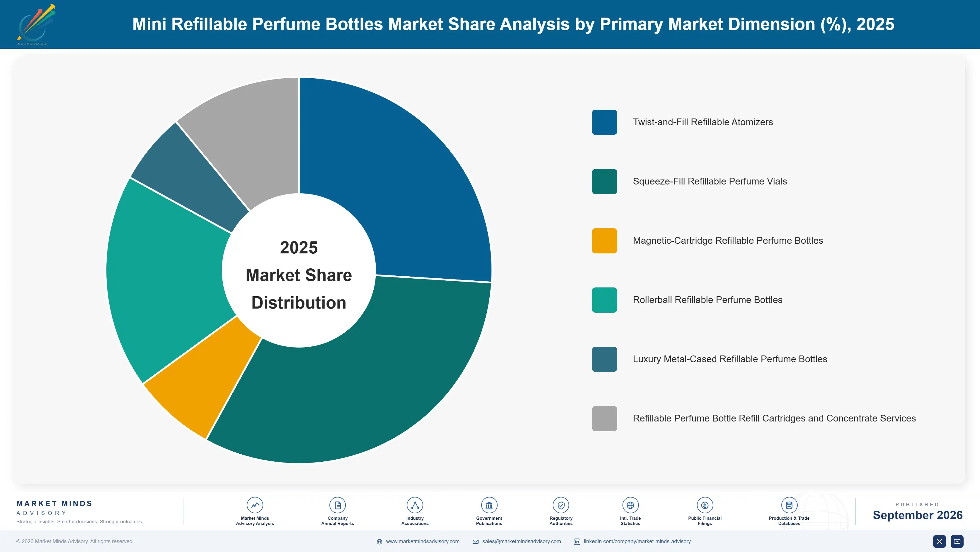
Task: Select the Intl. Trade Statistics globe icon
Action: click(630, 505)
